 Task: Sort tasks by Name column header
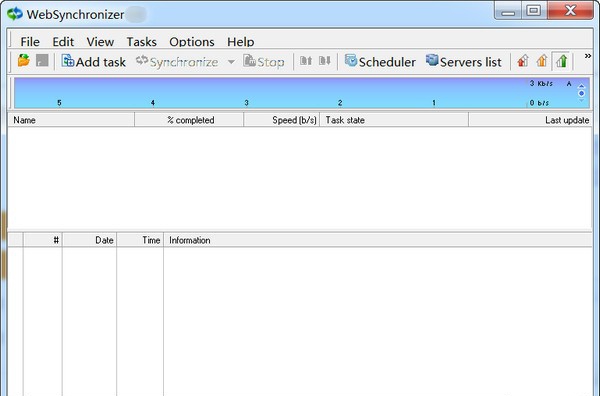pos(71,120)
